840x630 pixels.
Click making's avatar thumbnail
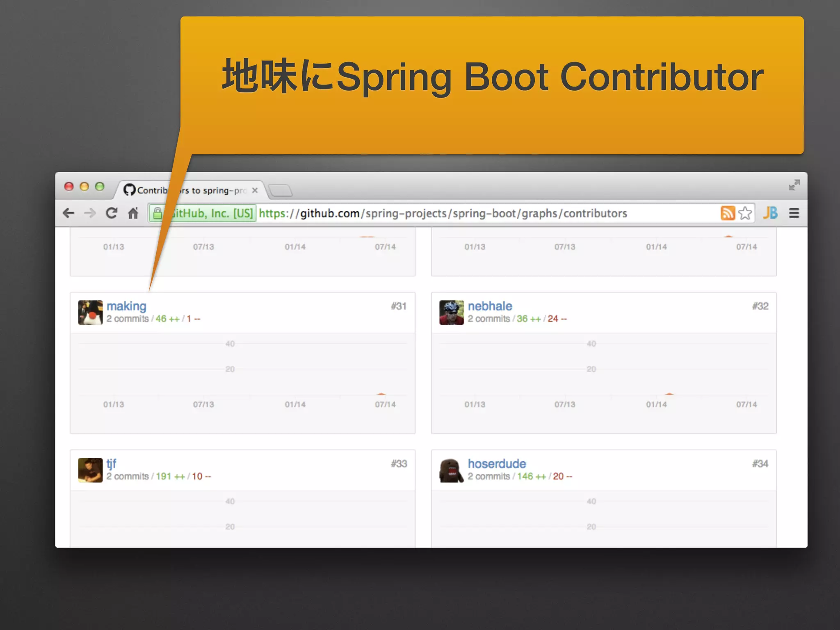coord(90,313)
